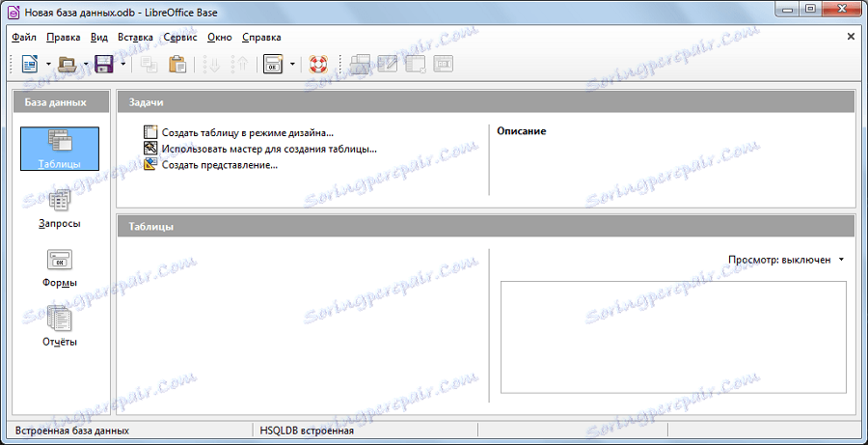Open the Правка menu

(64, 37)
